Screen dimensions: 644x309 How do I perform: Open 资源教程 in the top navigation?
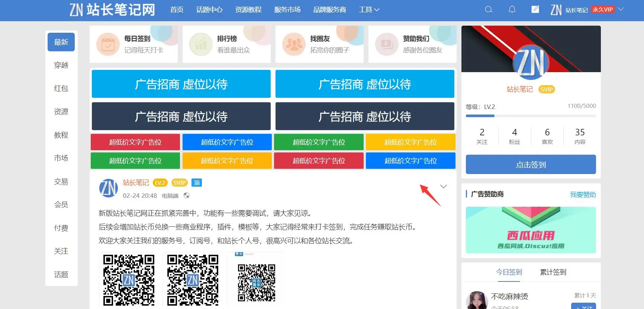coord(248,10)
